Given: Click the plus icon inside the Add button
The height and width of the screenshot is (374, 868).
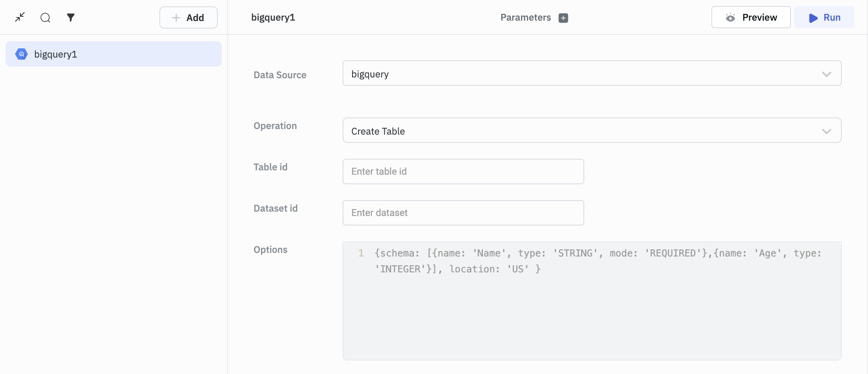Looking at the screenshot, I should pos(176,17).
